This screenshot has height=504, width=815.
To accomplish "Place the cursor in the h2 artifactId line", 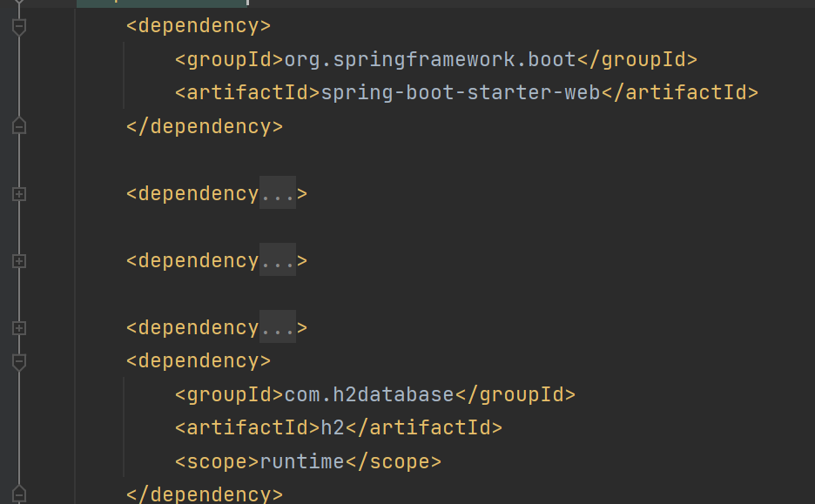I will [339, 428].
